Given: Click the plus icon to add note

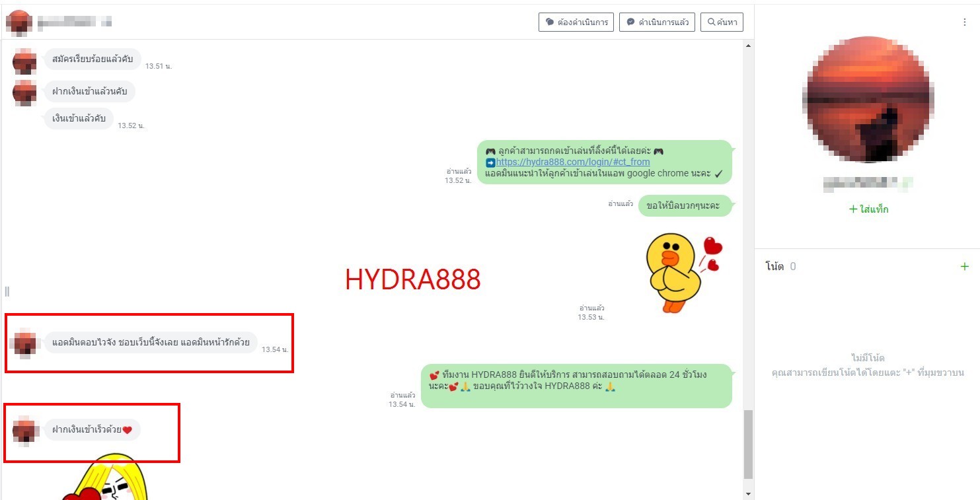Looking at the screenshot, I should click(x=964, y=267).
